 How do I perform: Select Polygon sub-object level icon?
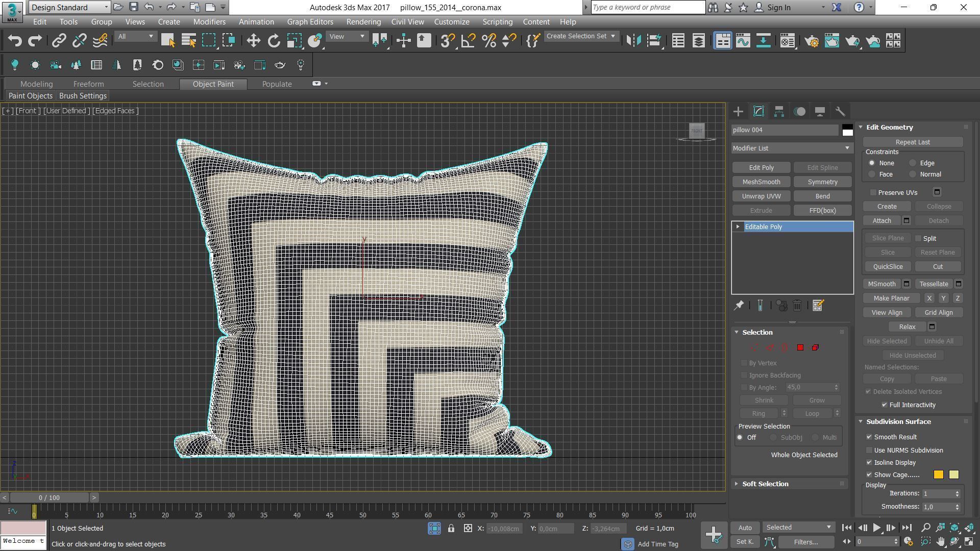[800, 347]
